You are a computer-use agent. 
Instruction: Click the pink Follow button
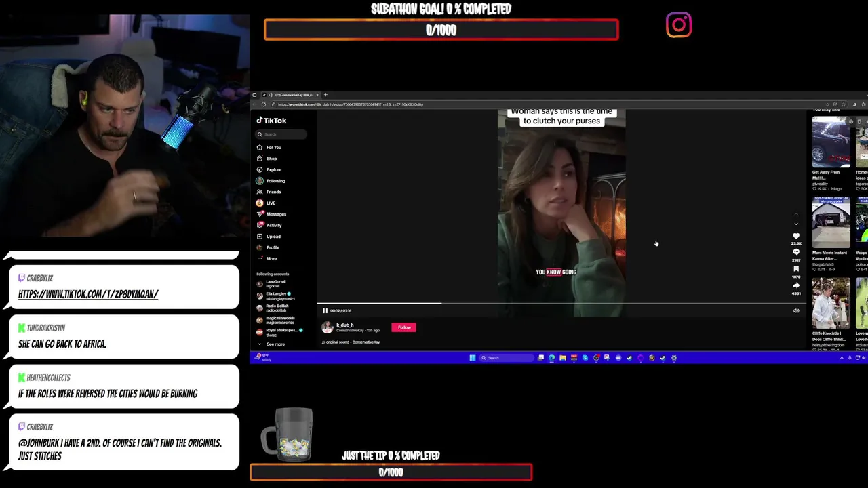click(404, 327)
